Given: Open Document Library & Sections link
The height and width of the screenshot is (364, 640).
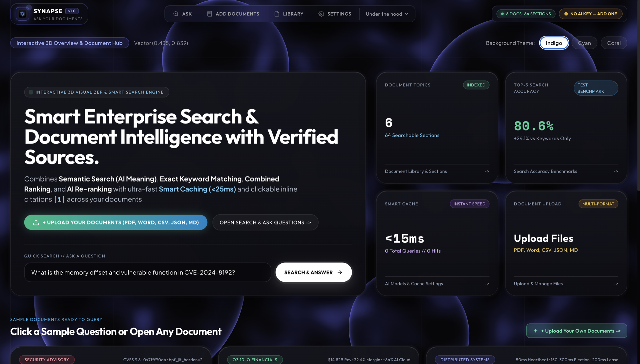Looking at the screenshot, I should click(416, 171).
